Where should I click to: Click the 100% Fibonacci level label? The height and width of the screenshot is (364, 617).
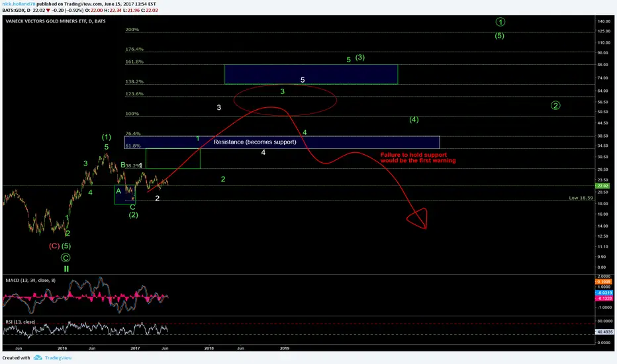[132, 114]
